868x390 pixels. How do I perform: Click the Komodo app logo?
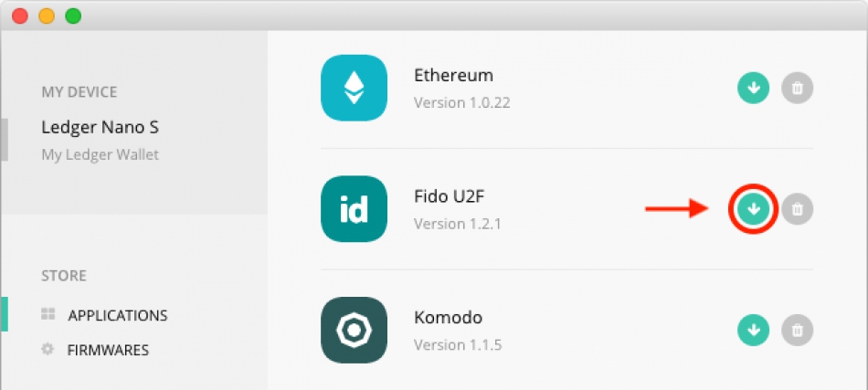point(354,331)
